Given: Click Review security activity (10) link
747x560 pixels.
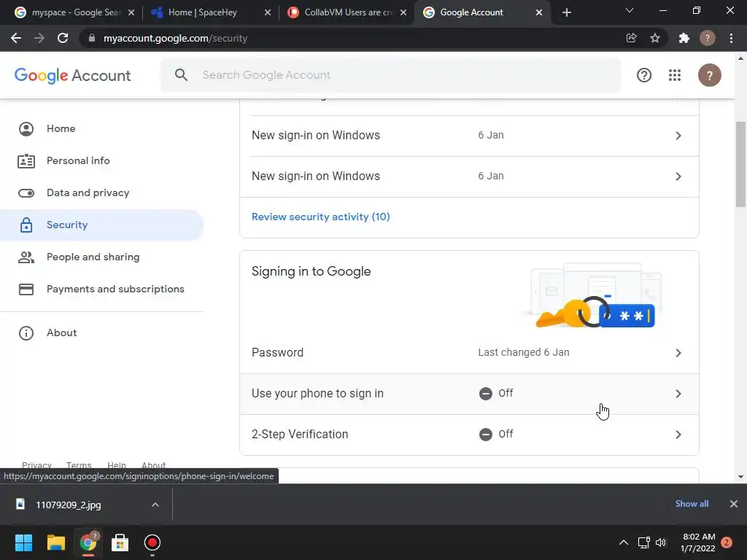Looking at the screenshot, I should (x=321, y=217).
